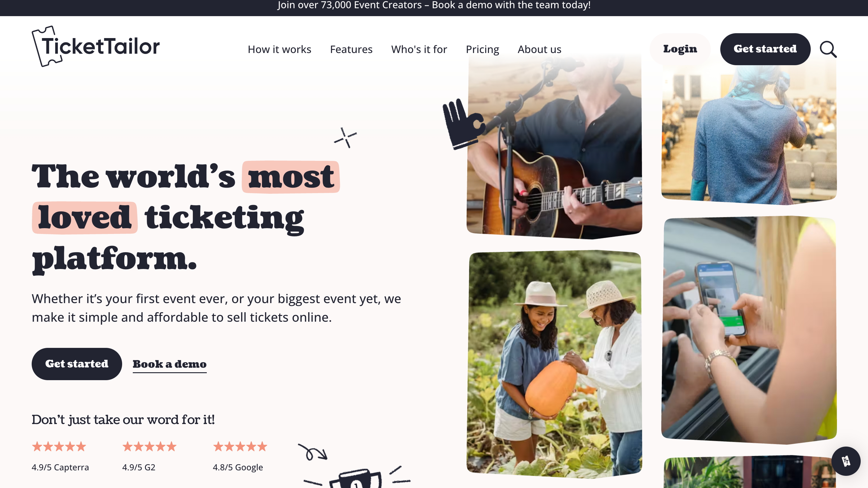Expand the Features menu

click(351, 49)
